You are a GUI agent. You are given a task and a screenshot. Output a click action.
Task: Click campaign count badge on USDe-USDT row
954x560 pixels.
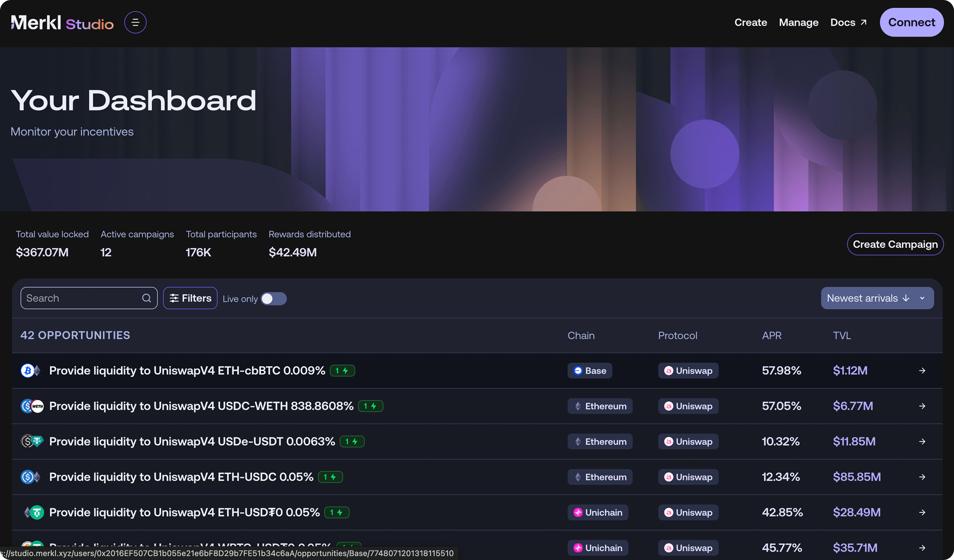point(352,441)
